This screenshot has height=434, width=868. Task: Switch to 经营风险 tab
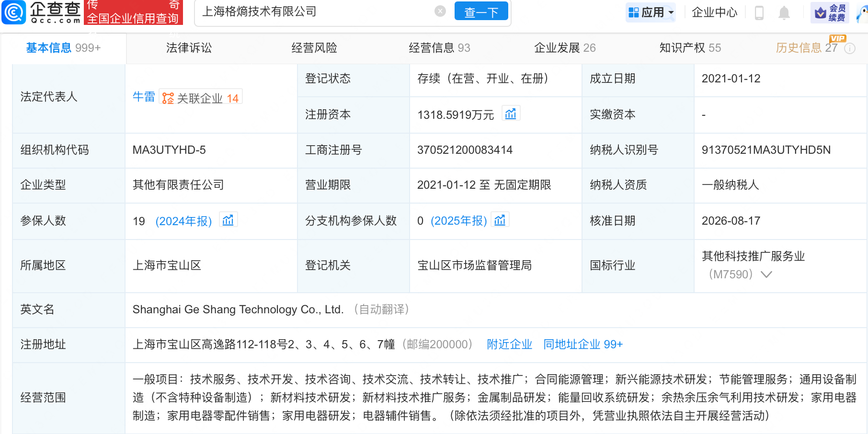click(x=314, y=48)
